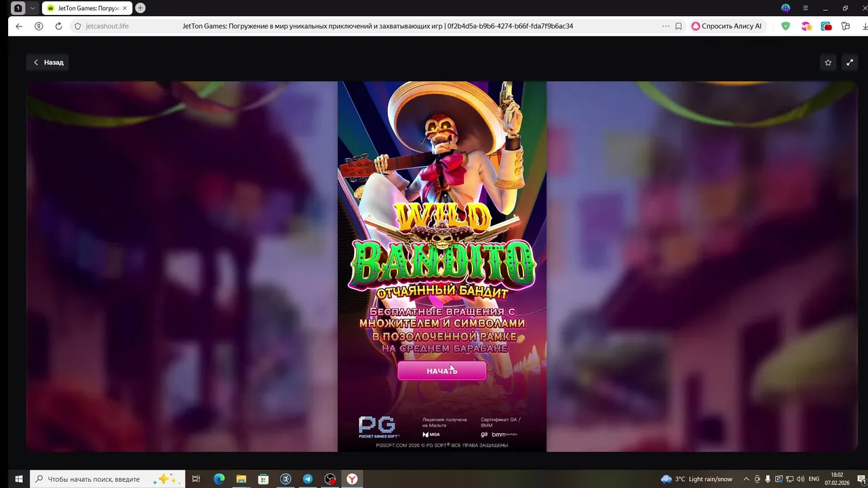This screenshot has width=868, height=488.
Task: Click the MGA Malta license logo
Action: point(431,434)
